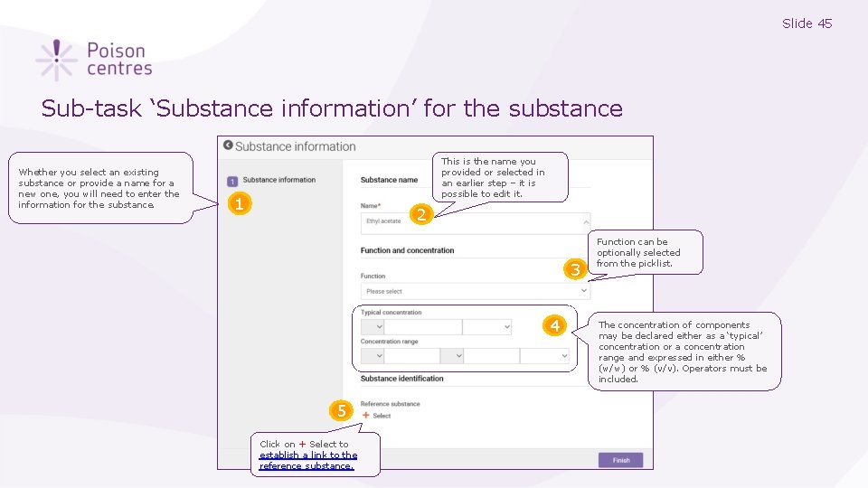Open the Typical concentration unit dropdown
Screen dimensions: 868x488
[x=486, y=327]
